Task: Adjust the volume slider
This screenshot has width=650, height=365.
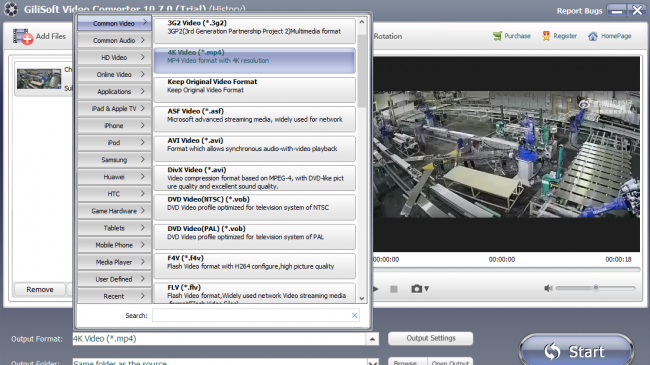Action: point(595,288)
